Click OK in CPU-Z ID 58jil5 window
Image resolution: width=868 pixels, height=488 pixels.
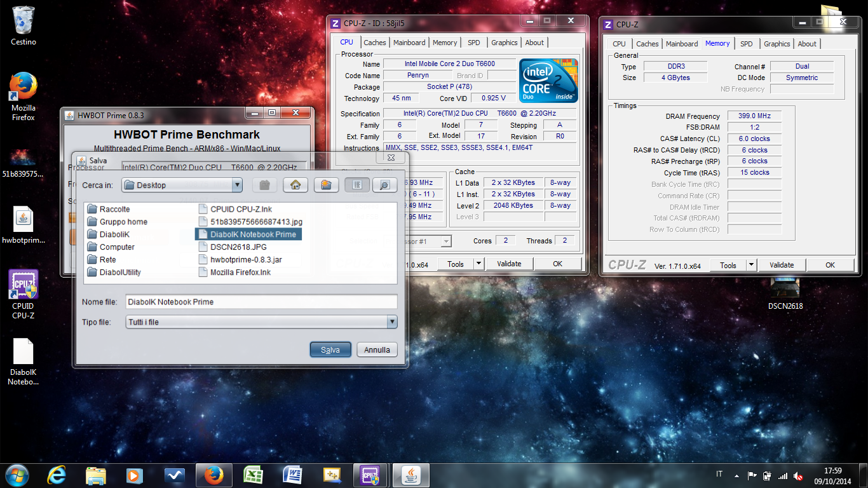tap(557, 264)
